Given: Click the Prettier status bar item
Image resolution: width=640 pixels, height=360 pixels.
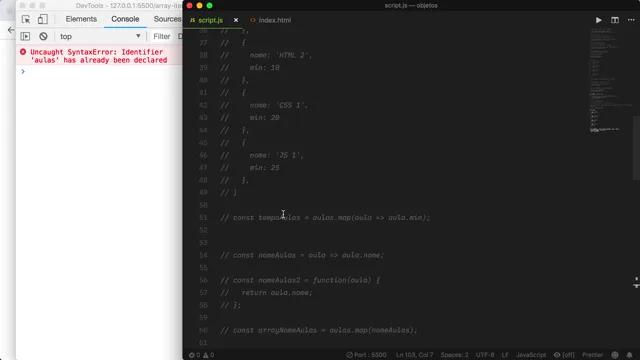Looking at the screenshot, I should click(x=593, y=355).
